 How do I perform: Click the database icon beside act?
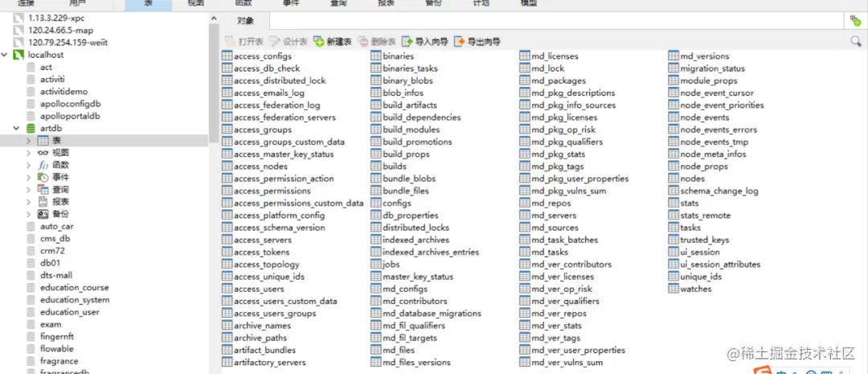point(31,67)
